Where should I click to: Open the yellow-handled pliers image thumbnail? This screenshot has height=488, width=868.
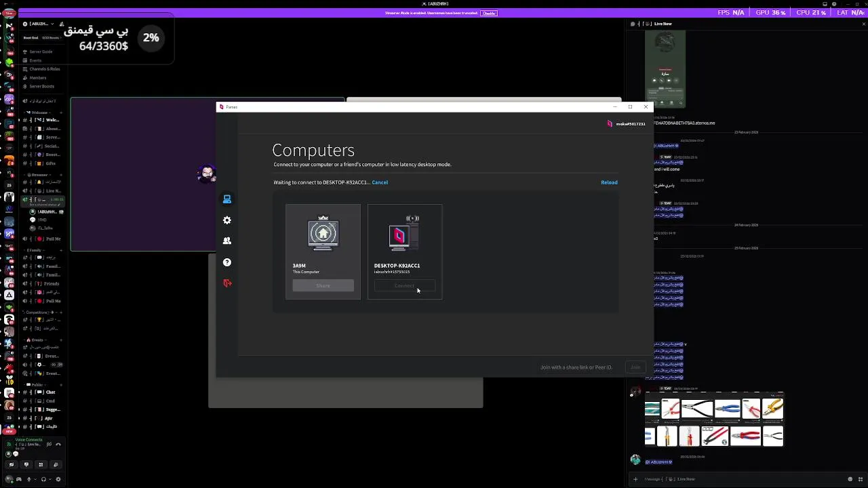pos(772,409)
